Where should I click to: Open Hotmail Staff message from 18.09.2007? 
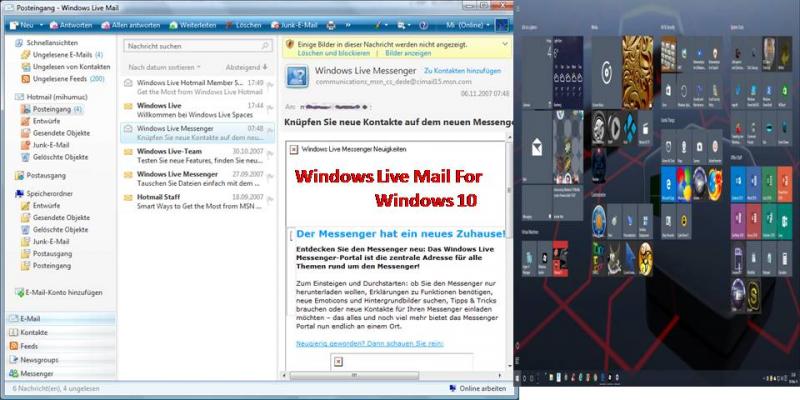pyautogui.click(x=198, y=202)
